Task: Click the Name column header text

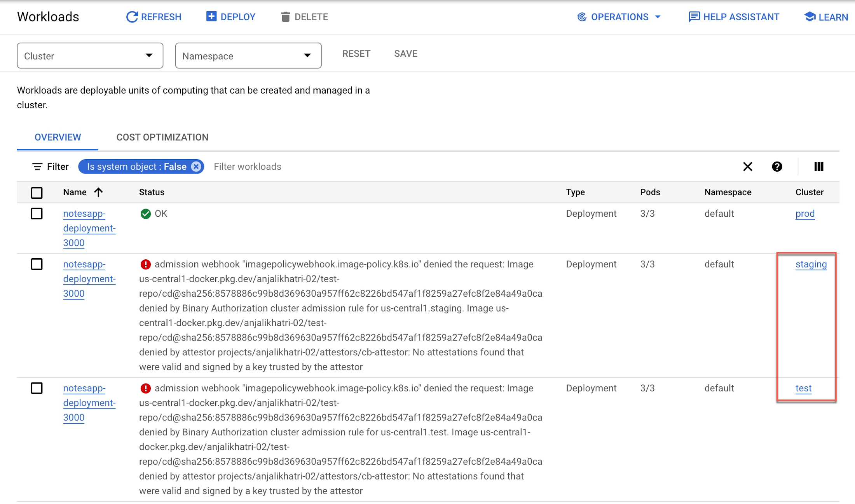Action: click(x=75, y=192)
